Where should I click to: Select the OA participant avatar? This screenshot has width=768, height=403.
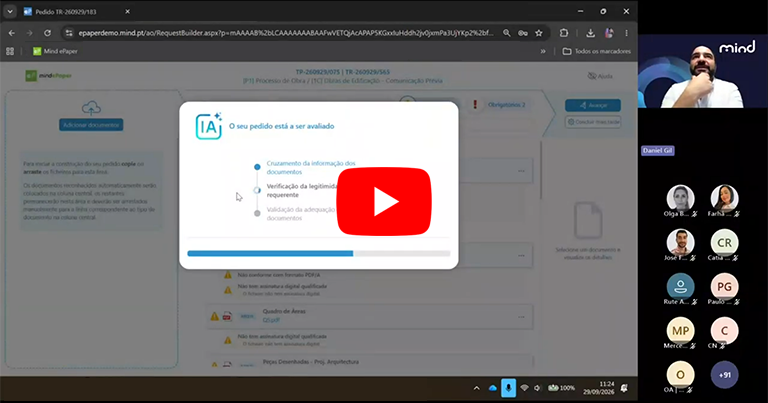[680, 375]
